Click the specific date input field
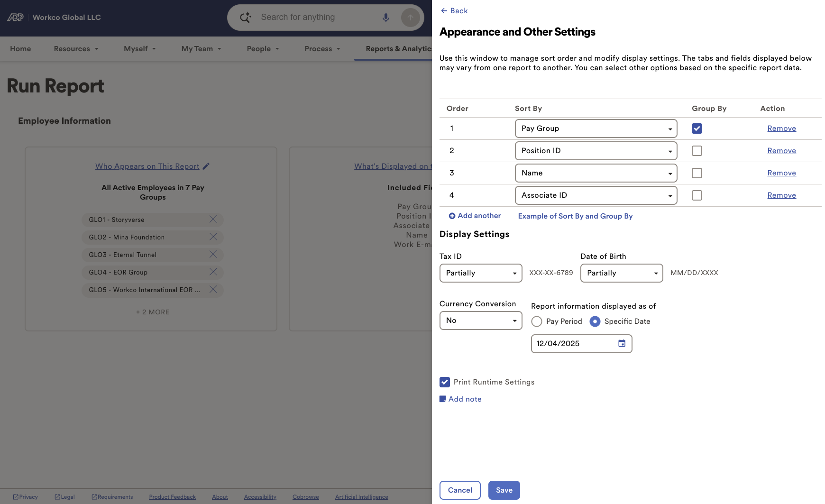 point(581,344)
